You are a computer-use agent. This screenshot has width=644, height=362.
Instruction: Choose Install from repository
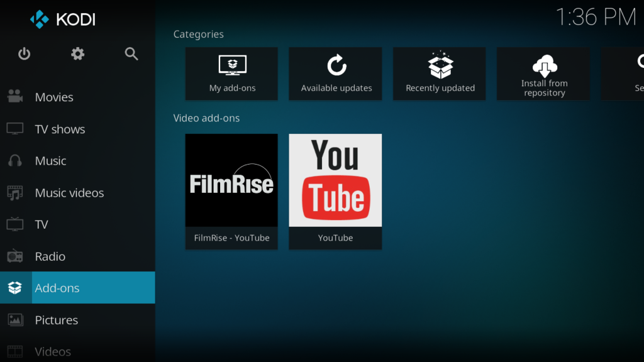click(x=543, y=74)
